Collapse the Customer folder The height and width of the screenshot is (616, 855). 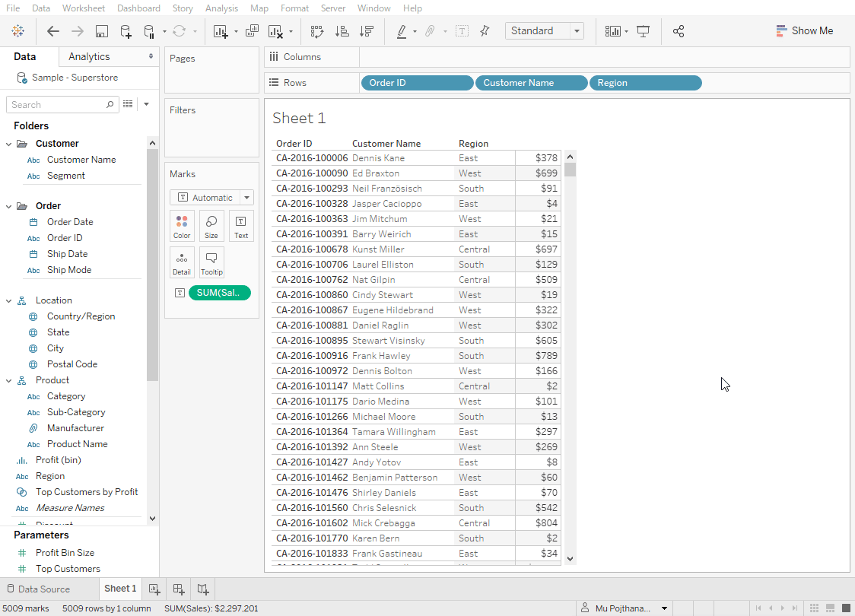click(9, 144)
